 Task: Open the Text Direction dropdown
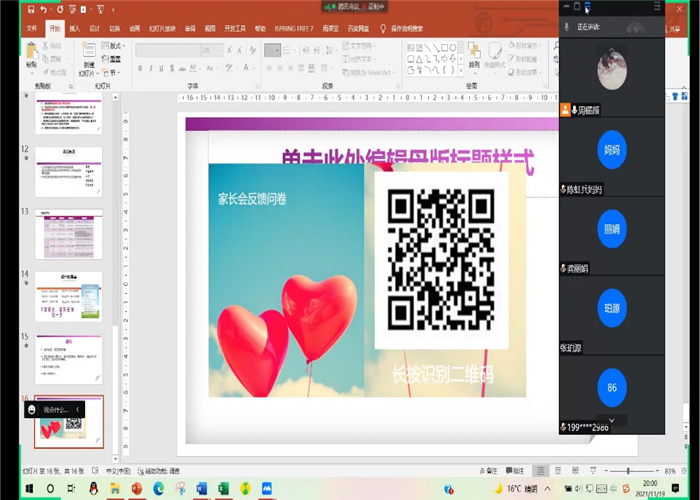[x=359, y=46]
